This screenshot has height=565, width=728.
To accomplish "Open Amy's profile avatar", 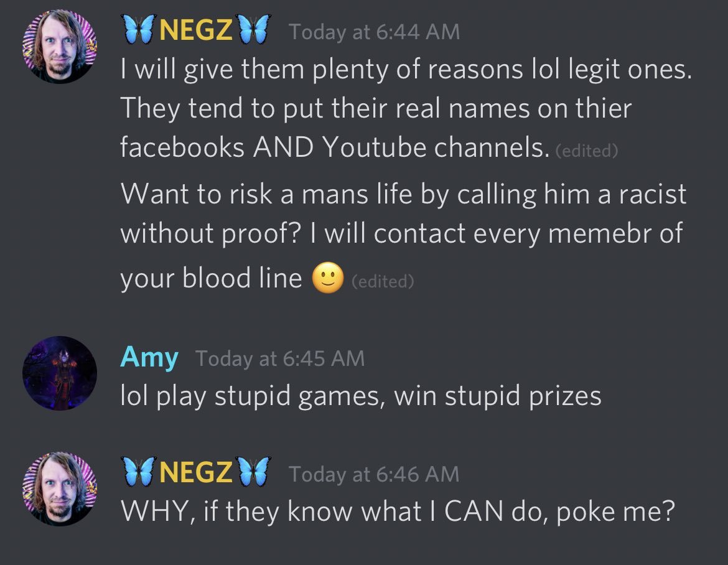I will (x=60, y=373).
